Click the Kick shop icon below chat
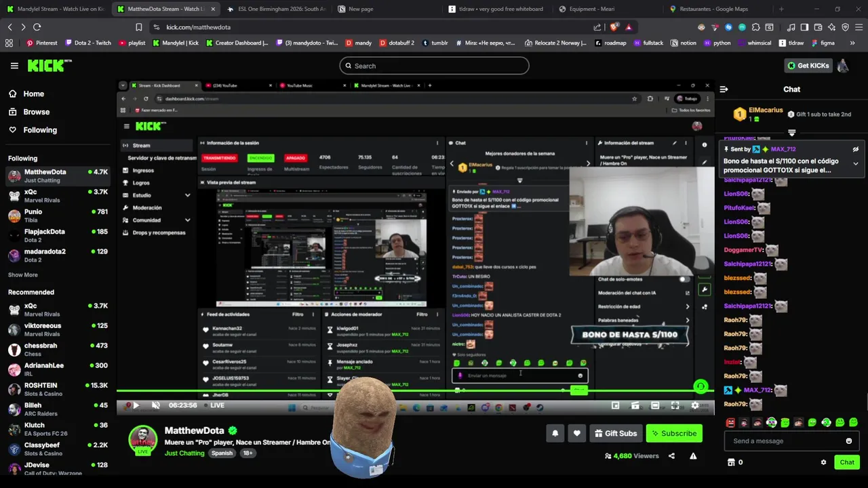 coord(731,462)
